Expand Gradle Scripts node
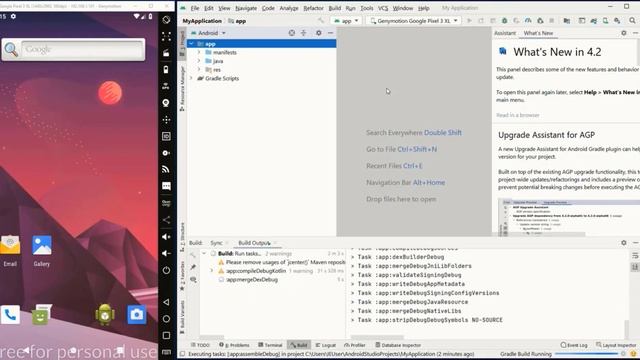640x360 pixels. click(191, 78)
